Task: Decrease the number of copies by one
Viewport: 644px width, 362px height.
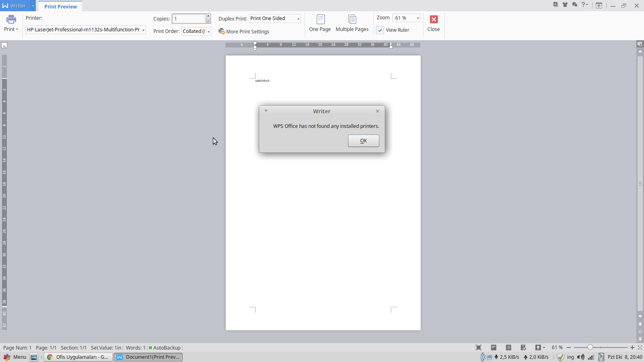Action: (x=208, y=21)
